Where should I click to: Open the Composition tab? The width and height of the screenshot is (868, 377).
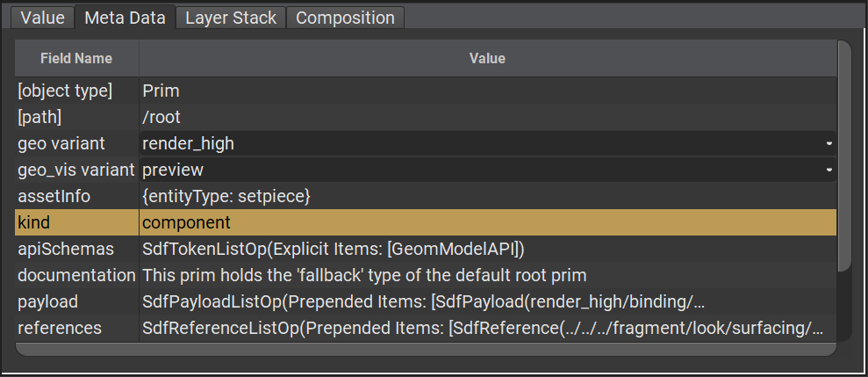(345, 18)
